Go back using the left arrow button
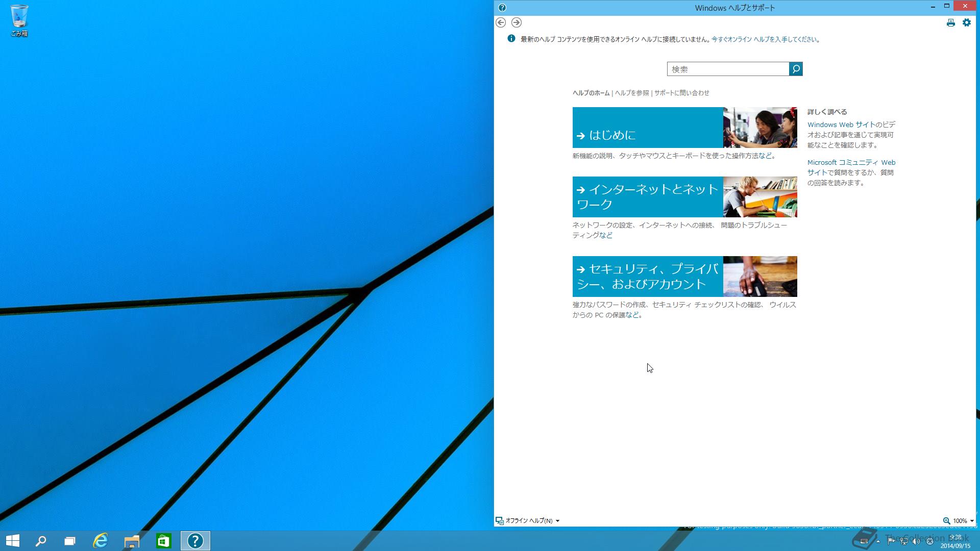The image size is (980, 551). click(x=501, y=22)
